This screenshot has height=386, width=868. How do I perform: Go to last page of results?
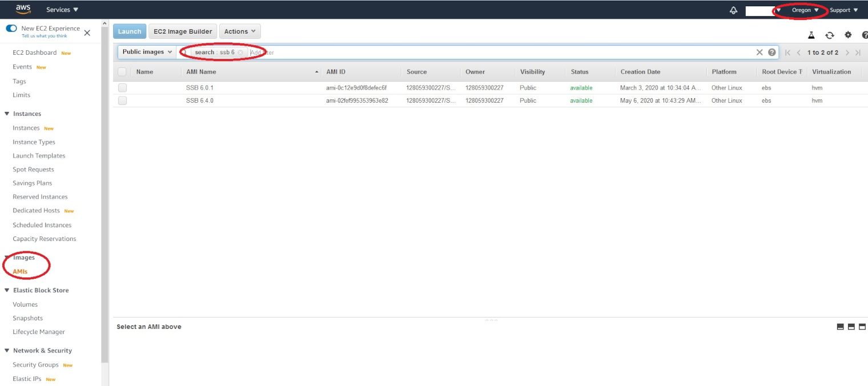(x=858, y=53)
